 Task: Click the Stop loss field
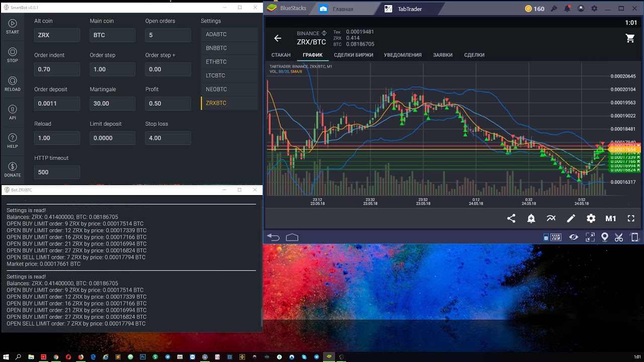tap(168, 138)
